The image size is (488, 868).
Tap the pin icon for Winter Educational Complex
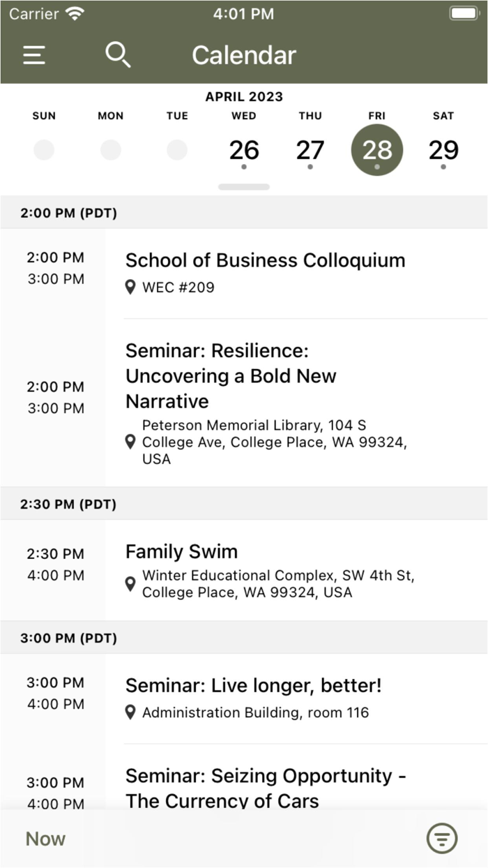click(x=130, y=584)
